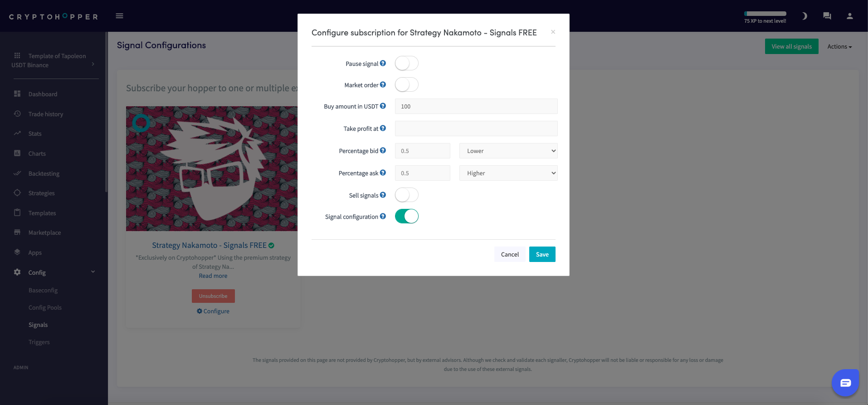
Task: Check the XP progress bar
Action: pos(765,13)
